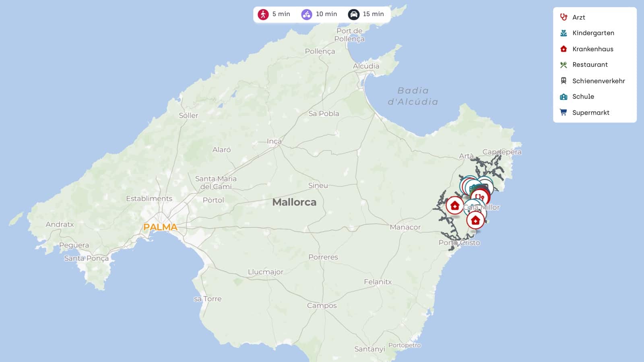Click the PALMA city label
This screenshot has width=644, height=362.
tap(160, 227)
